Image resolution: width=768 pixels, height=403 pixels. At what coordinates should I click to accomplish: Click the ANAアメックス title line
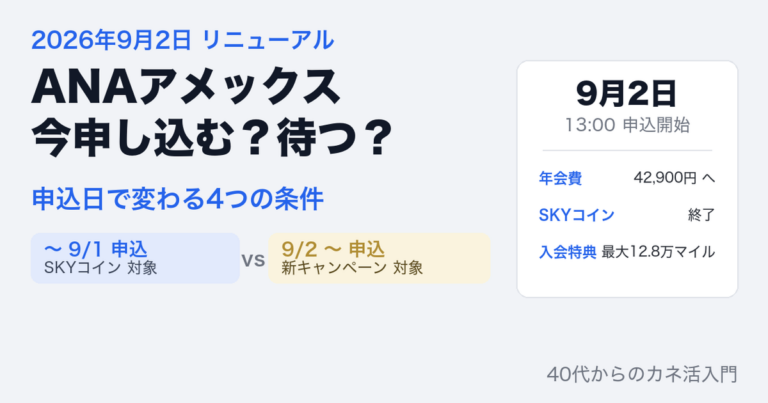coord(186,87)
